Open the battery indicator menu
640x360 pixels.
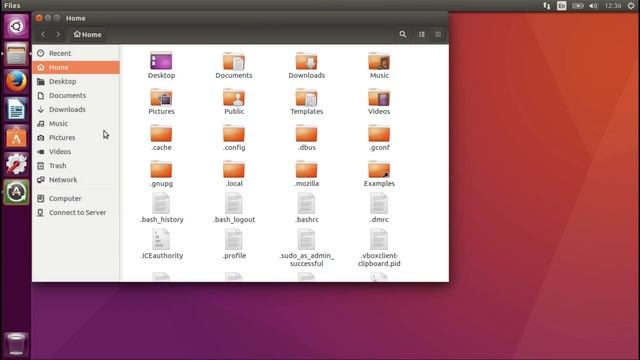pos(577,5)
